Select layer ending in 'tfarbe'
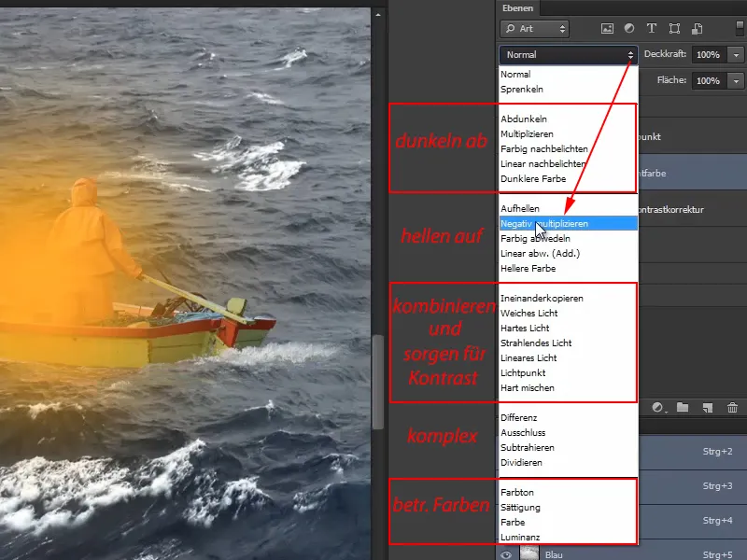 pyautogui.click(x=692, y=173)
